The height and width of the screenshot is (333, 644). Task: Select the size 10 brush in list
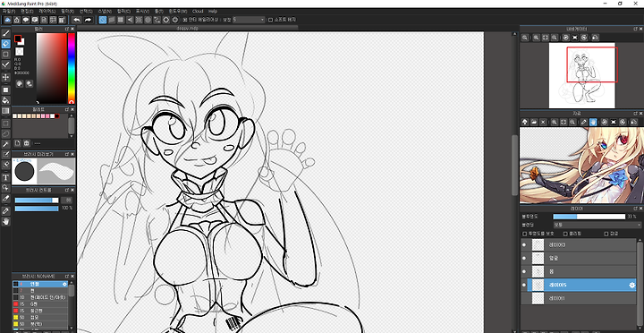click(40, 297)
